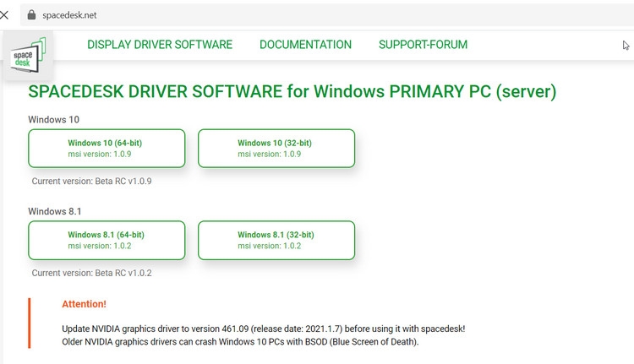This screenshot has height=364, width=634.
Task: Click 'Current version: Beta RC v1.0.9' text
Action: click(x=92, y=181)
